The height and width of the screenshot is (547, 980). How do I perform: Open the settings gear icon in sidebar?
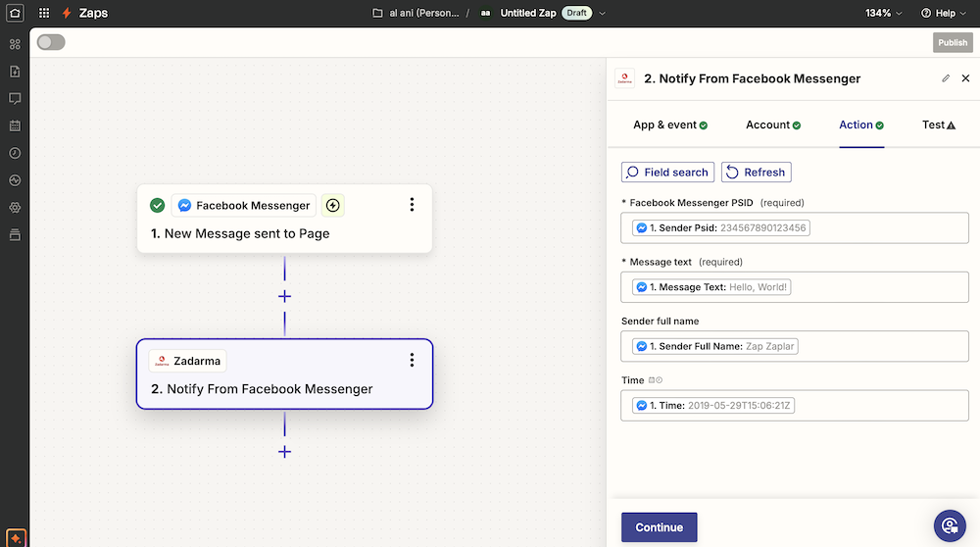(15, 208)
